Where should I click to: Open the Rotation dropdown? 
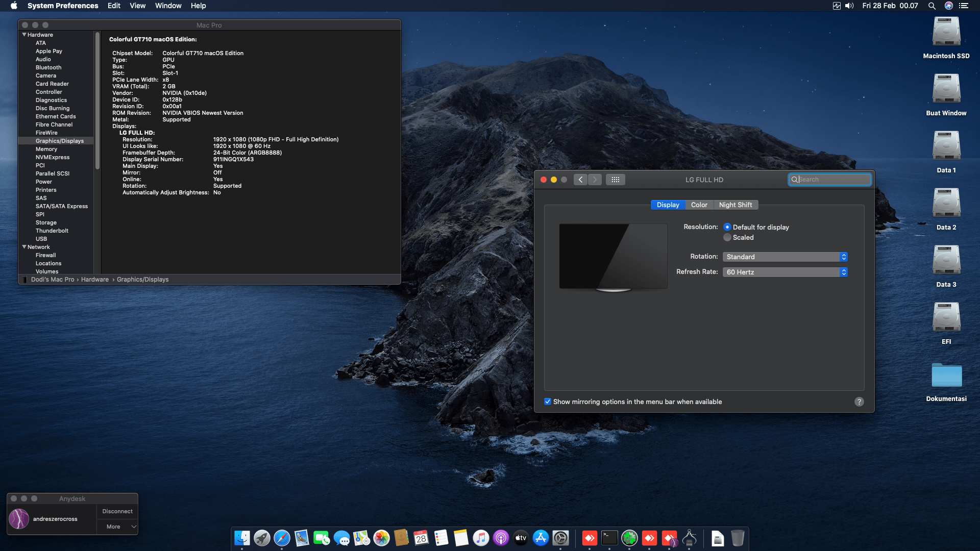(x=785, y=257)
